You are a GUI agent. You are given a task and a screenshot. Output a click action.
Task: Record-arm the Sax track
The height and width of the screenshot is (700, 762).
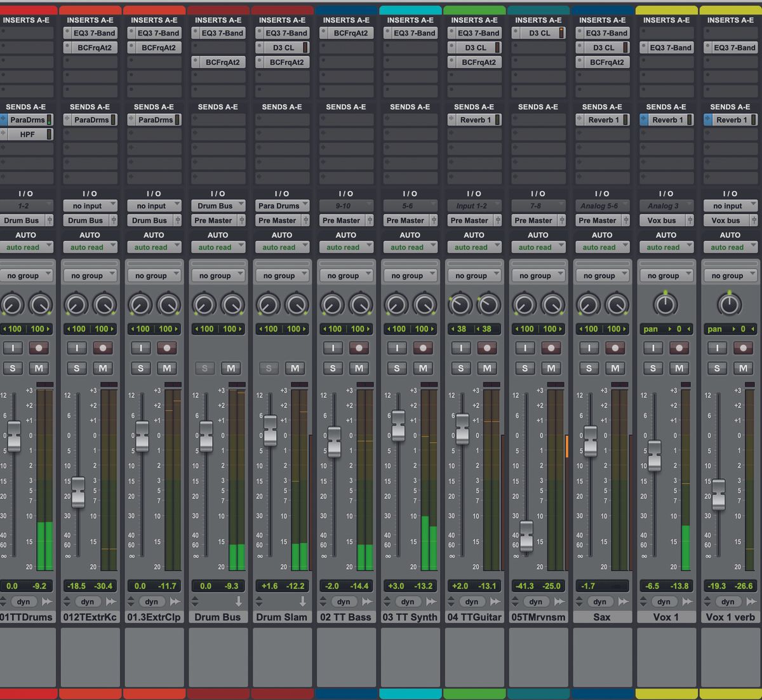[x=615, y=347]
